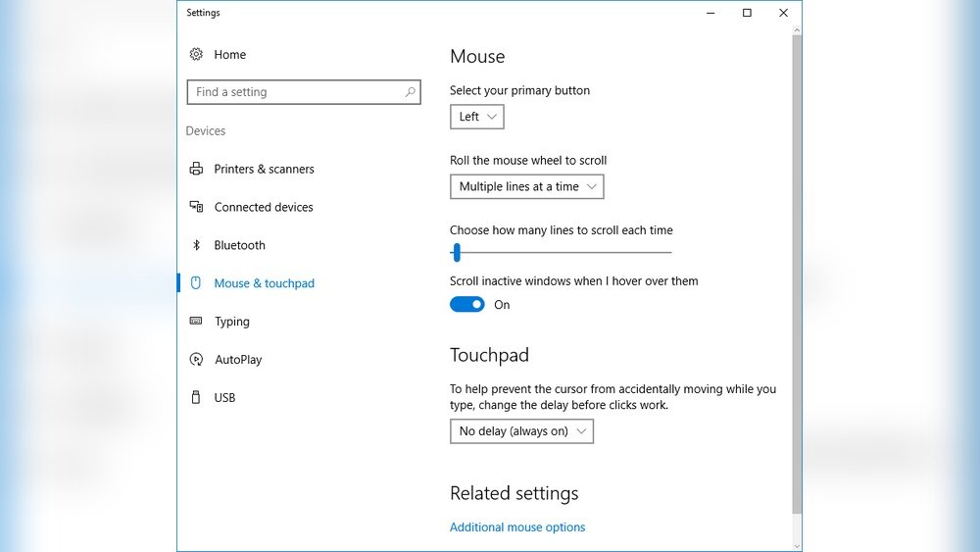Screen dimensions: 980x552
Task: Select the Printers & scanners label
Action: coord(265,169)
